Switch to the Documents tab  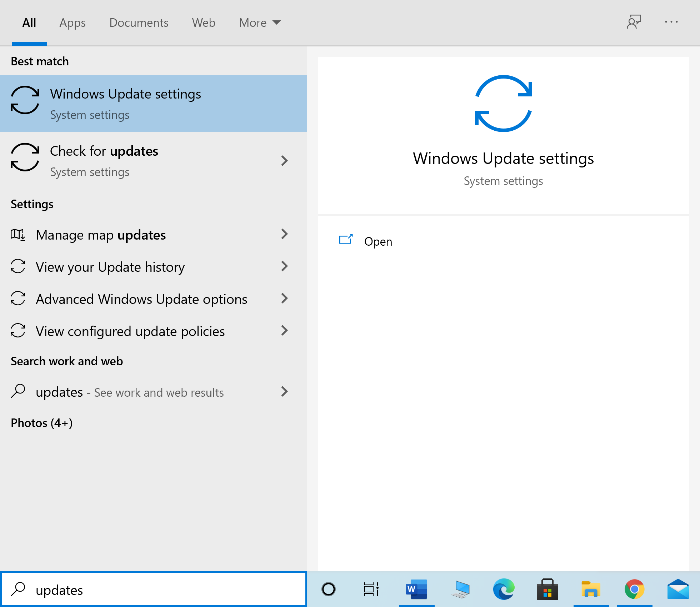(139, 22)
